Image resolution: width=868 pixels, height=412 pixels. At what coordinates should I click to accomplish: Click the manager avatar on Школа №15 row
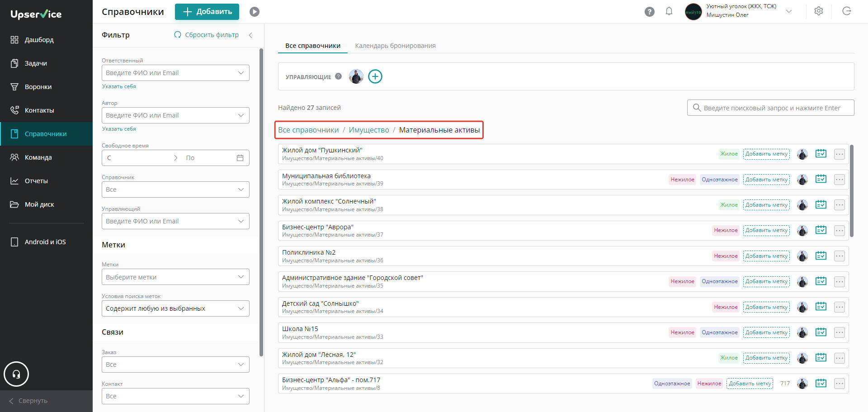[x=802, y=332]
